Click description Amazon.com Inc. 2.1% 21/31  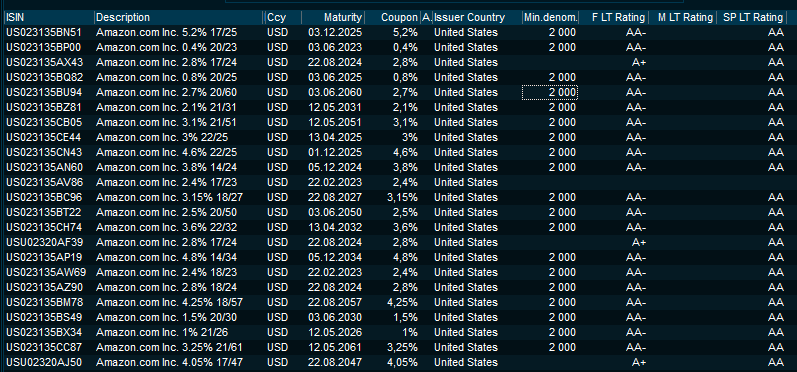click(x=166, y=107)
